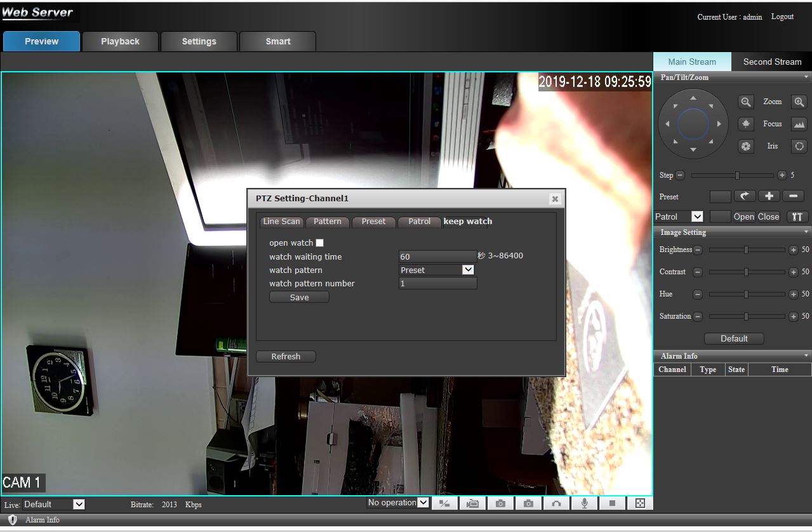Start recording with the camcorder icon
This screenshot has width=812, height=532.
472,503
